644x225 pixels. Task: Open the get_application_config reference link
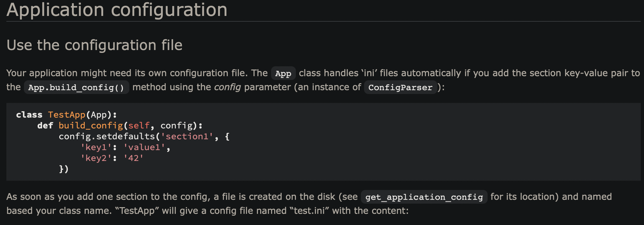pyautogui.click(x=424, y=197)
